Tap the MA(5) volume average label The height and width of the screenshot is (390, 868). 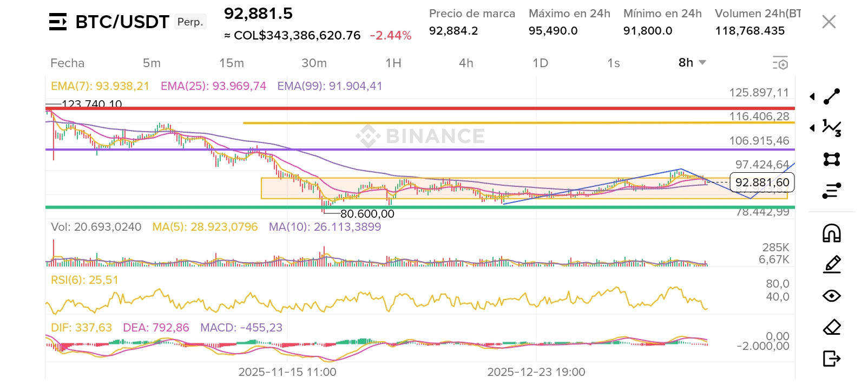(205, 227)
